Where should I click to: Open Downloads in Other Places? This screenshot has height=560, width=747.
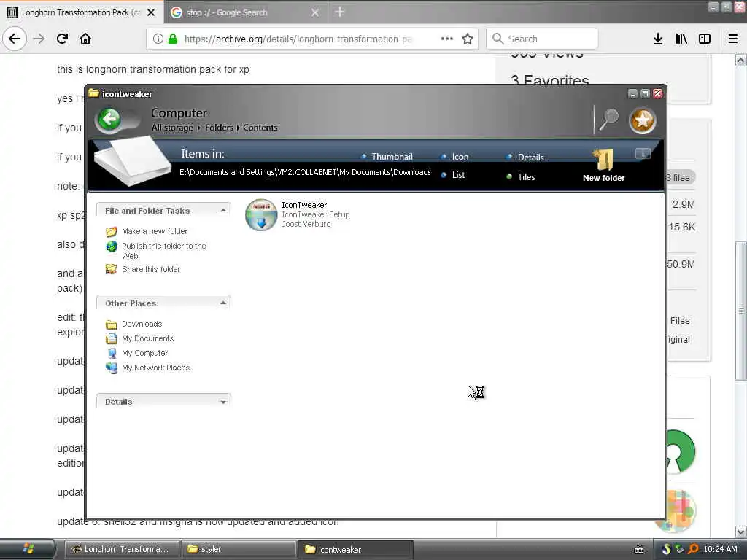[134, 324]
